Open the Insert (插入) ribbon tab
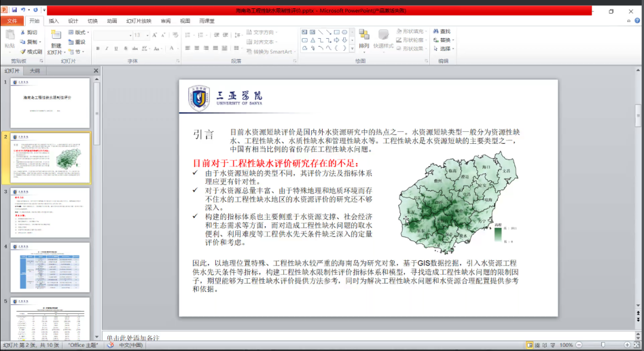Viewport: 644px width, 351px height. click(x=54, y=21)
